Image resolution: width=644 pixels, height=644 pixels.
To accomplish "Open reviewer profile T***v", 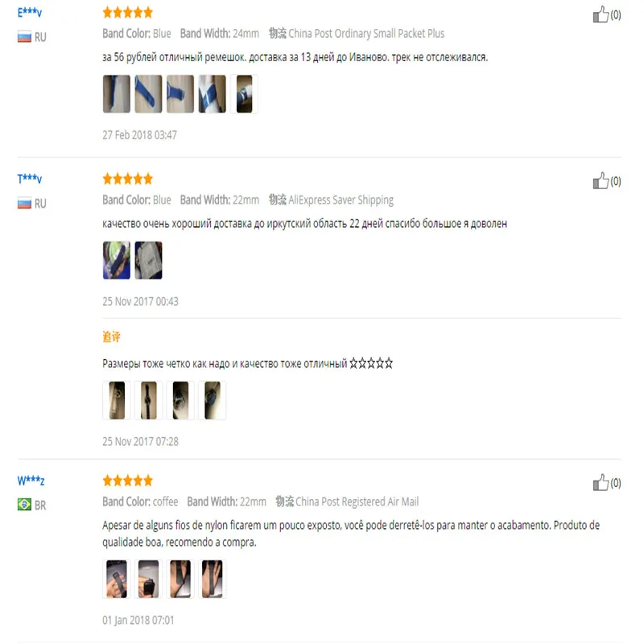I will pyautogui.click(x=30, y=179).
